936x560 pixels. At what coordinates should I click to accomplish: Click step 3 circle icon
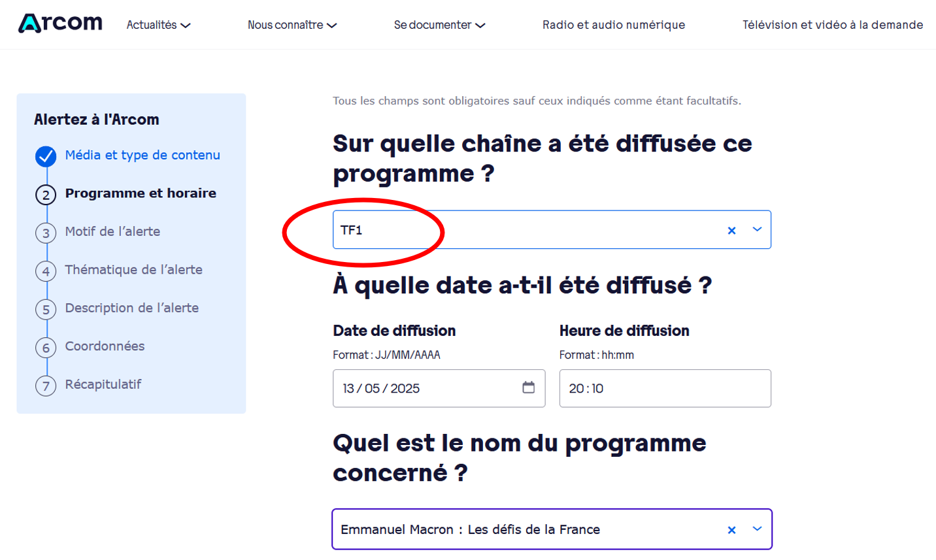point(46,233)
